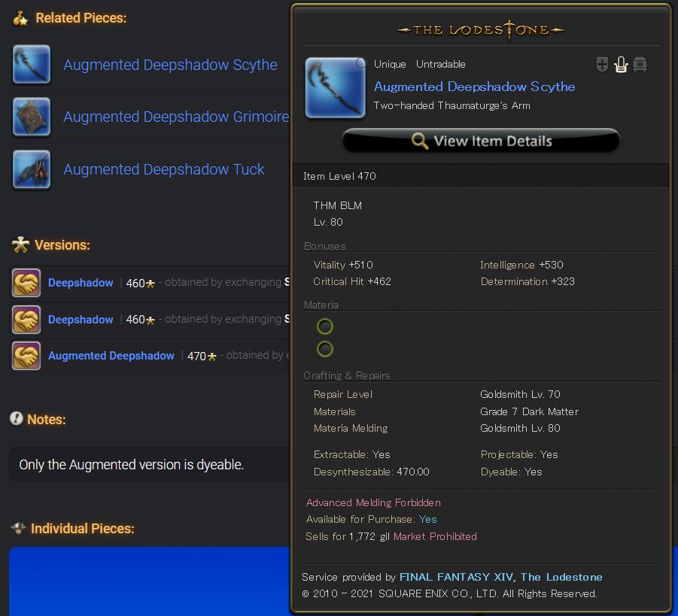Click the shield crest icon in tooltip header
The height and width of the screenshot is (616, 678).
[602, 65]
